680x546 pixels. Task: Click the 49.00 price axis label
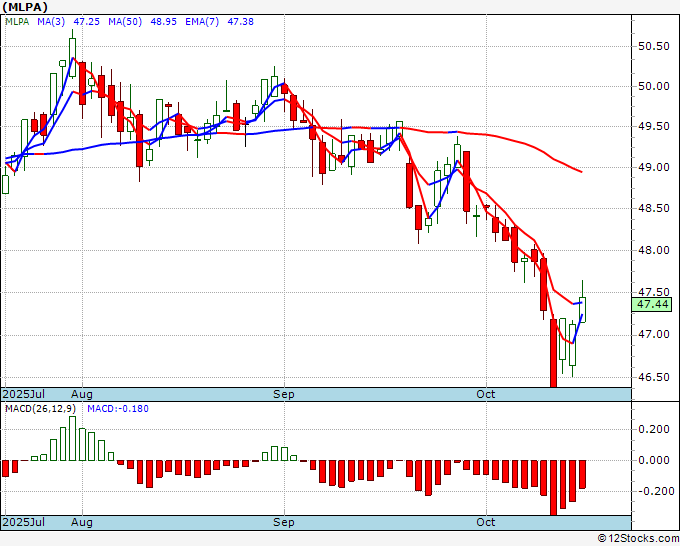point(654,167)
